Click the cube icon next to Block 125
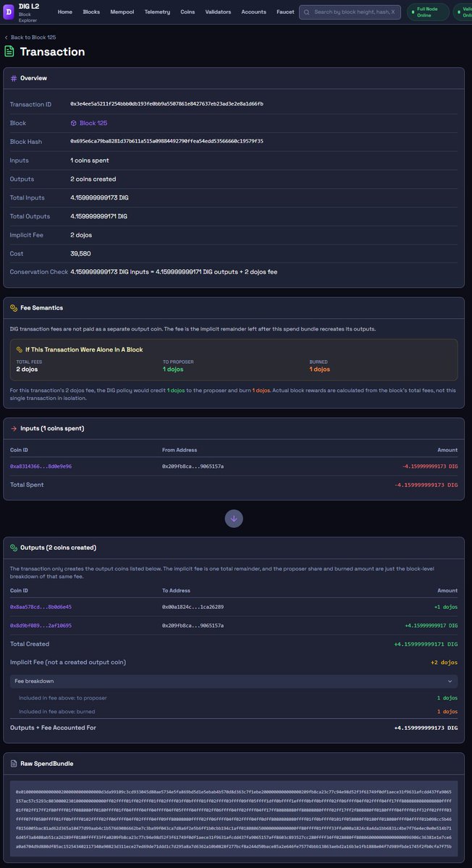The height and width of the screenshot is (868, 472). (x=74, y=123)
